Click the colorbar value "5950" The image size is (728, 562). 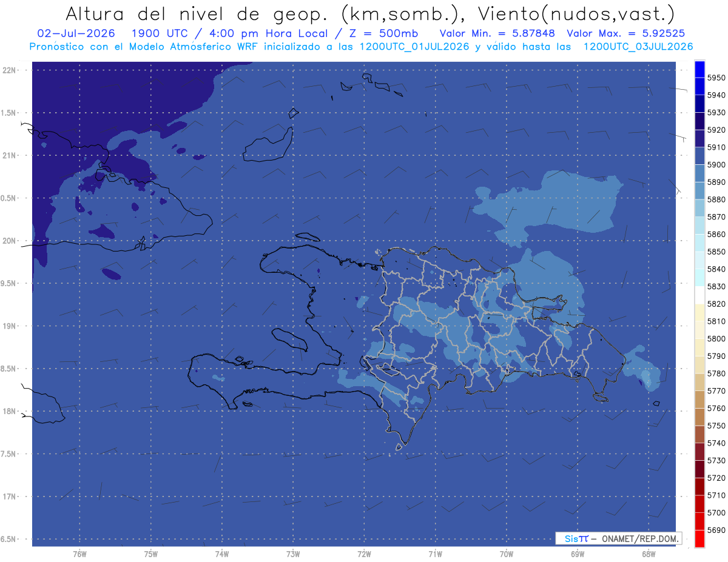716,78
